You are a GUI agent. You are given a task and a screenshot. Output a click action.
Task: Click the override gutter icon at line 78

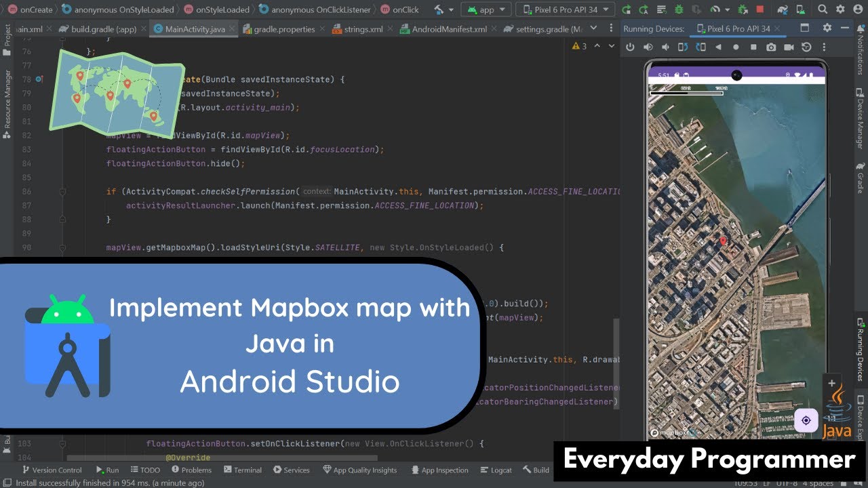(39, 79)
